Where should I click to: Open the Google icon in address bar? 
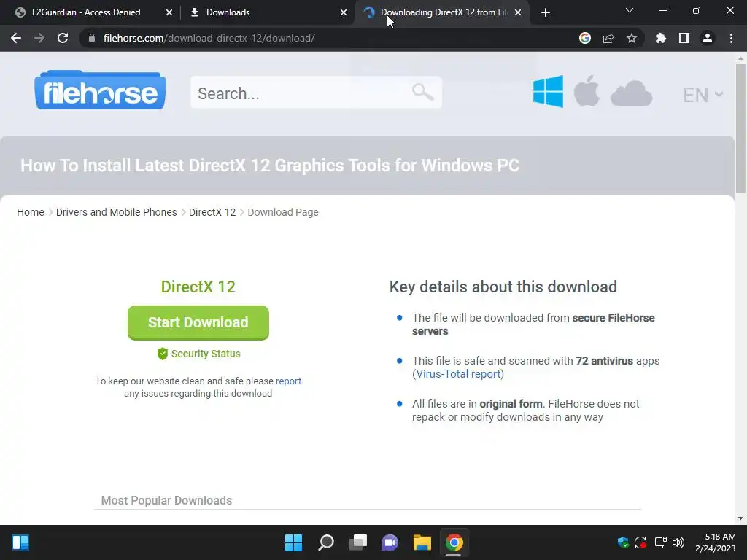585,38
